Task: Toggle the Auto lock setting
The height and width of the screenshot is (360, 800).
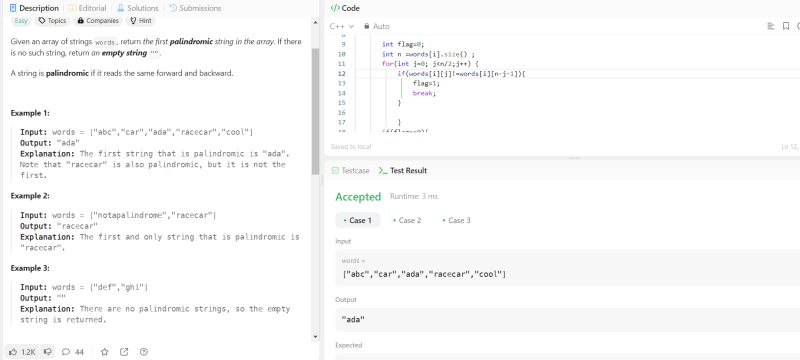Action: (x=377, y=27)
